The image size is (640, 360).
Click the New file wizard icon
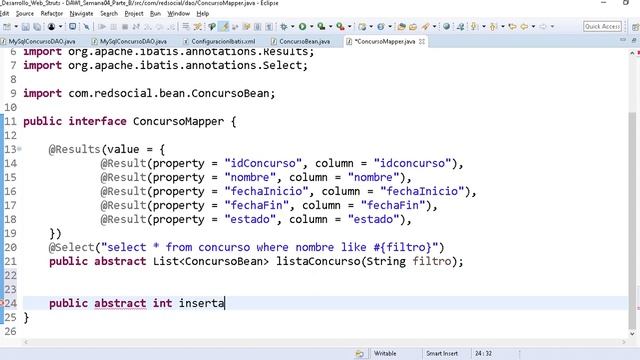coord(7,27)
